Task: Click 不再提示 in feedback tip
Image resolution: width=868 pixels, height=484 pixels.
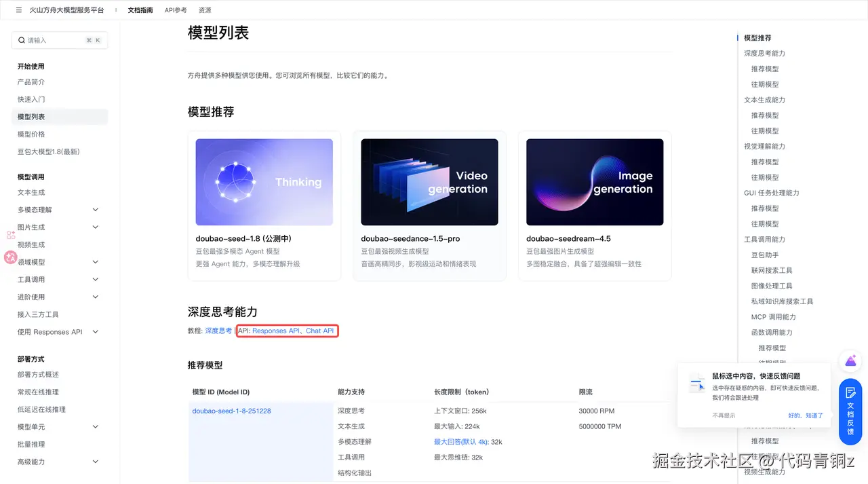Action: pos(724,415)
